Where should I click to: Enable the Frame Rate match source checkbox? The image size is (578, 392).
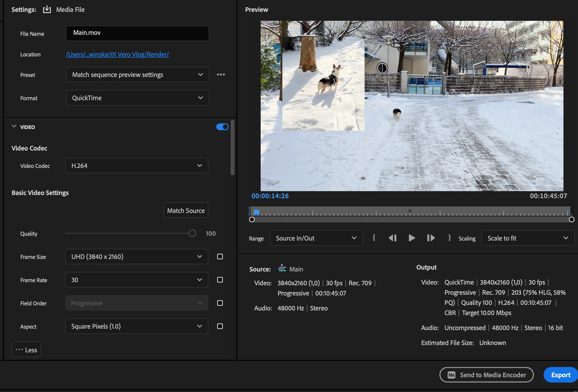point(220,280)
